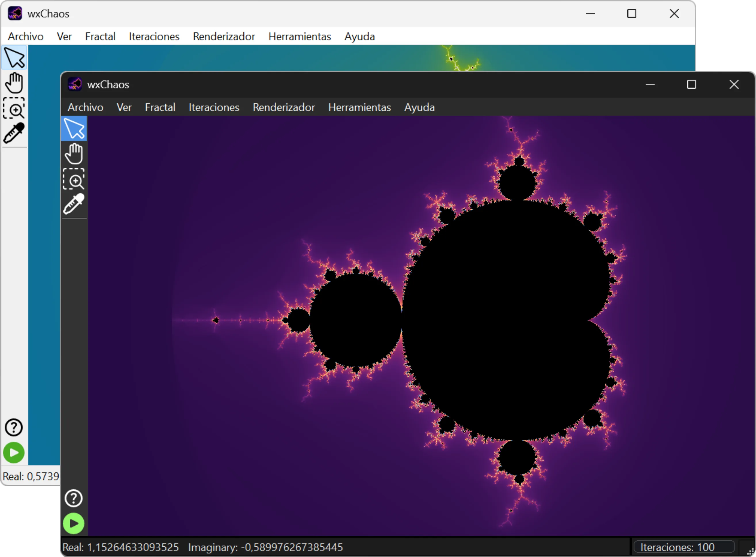Minimize the light wxChaos window
Screen dimensions: 756x557
(590, 14)
